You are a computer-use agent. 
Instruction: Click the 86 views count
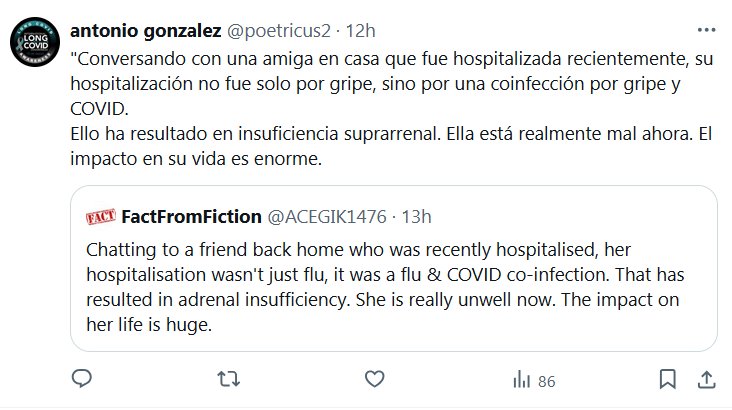546,380
